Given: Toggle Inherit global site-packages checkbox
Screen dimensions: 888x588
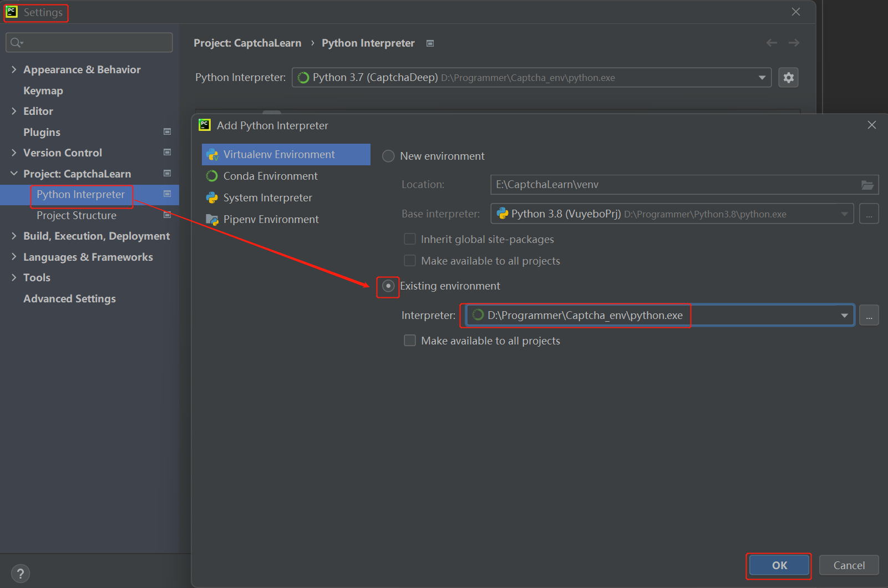Looking at the screenshot, I should click(x=410, y=239).
